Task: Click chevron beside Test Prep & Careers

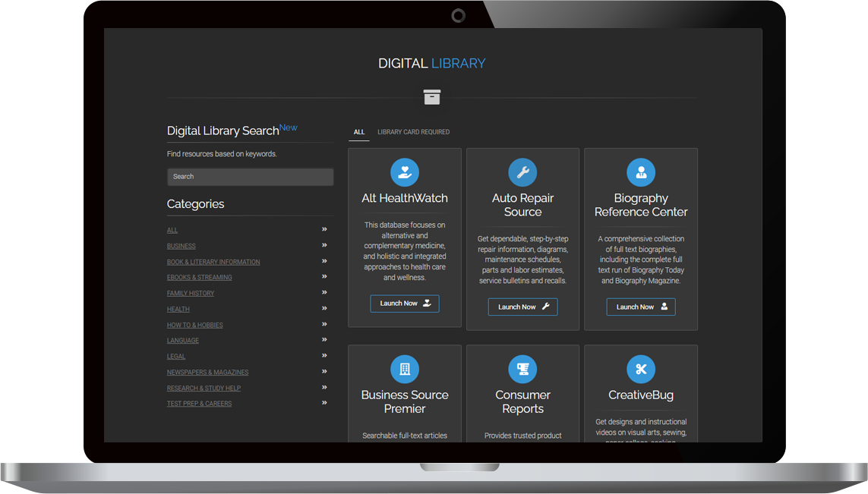Action: (324, 402)
